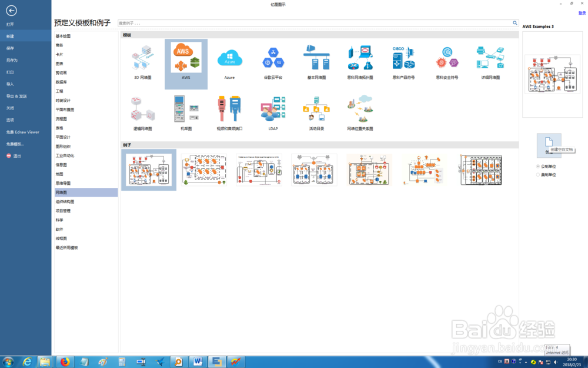Select the fourth AWS example thumbnail

tap(314, 170)
